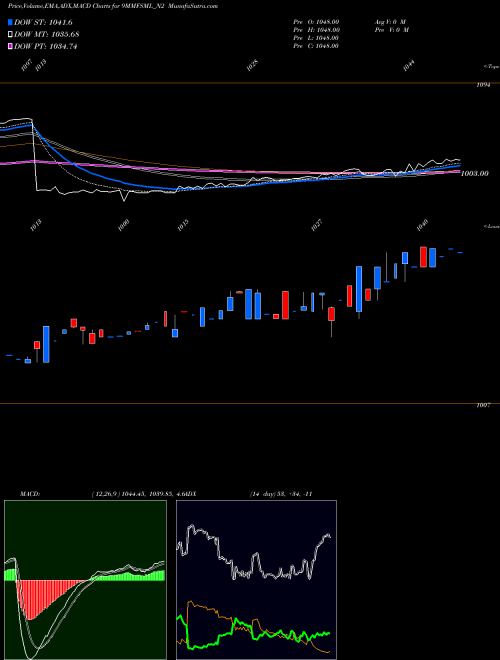Click the 1007 lower price axis label
The height and width of the screenshot is (660, 500).
coord(483,405)
